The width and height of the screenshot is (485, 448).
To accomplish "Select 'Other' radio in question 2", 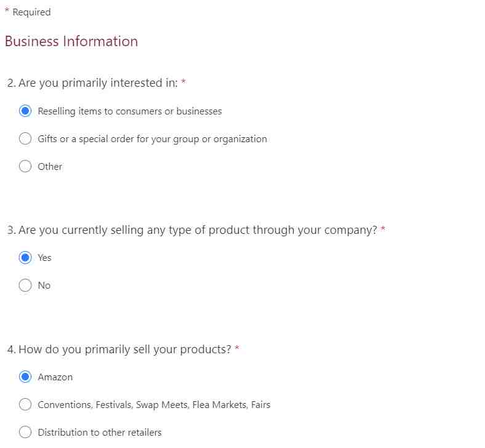I will pyautogui.click(x=25, y=166).
